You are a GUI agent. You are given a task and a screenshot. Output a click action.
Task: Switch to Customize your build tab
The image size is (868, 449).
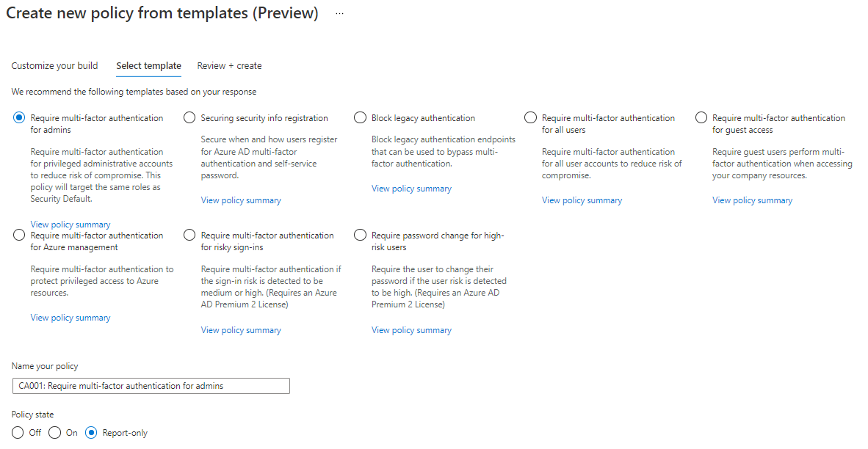tap(54, 66)
